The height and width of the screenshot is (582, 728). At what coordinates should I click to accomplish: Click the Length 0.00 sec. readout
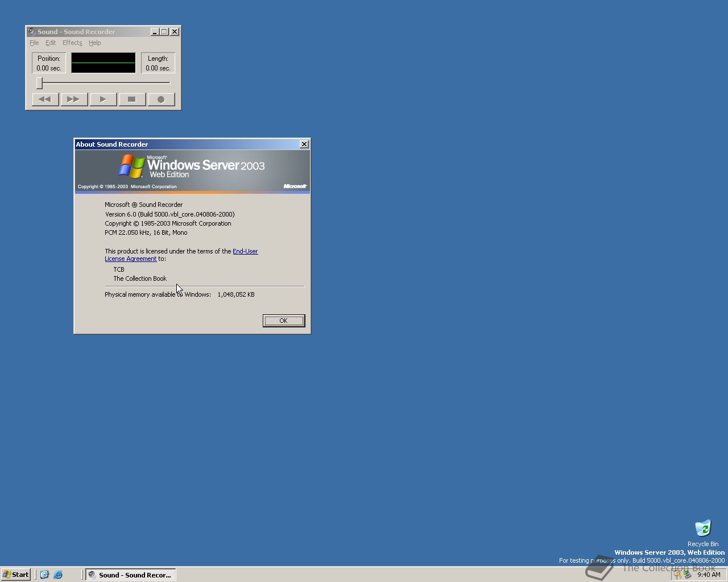click(158, 63)
